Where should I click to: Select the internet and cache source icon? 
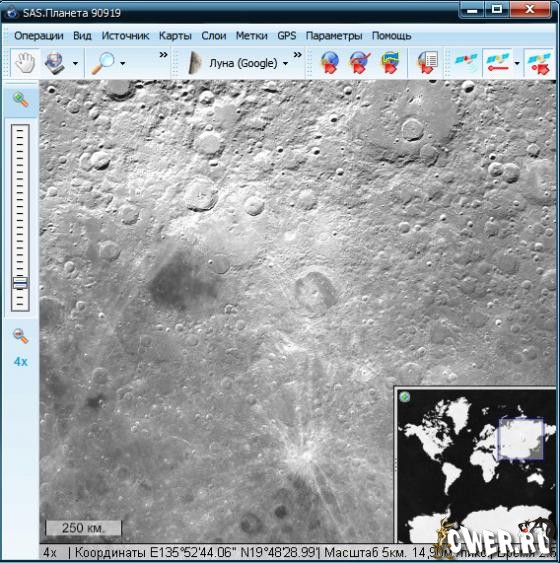click(x=360, y=63)
